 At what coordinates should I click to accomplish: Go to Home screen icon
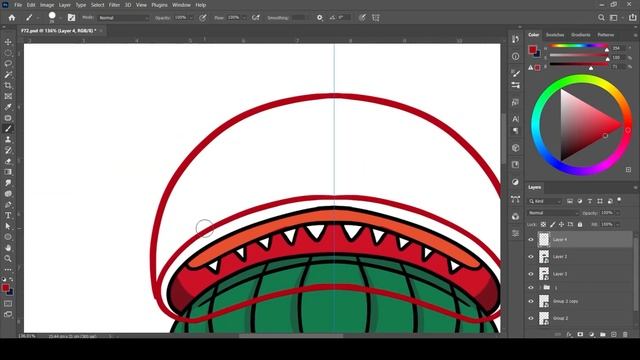[12, 18]
